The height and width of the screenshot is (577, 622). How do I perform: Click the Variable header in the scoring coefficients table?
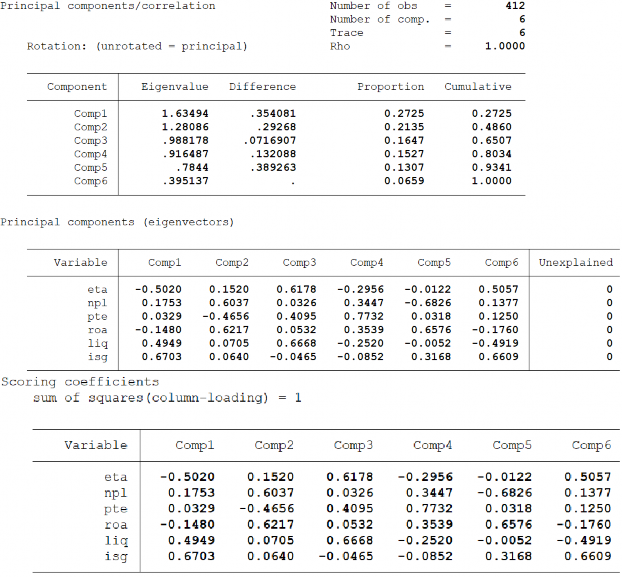pyautogui.click(x=95, y=445)
